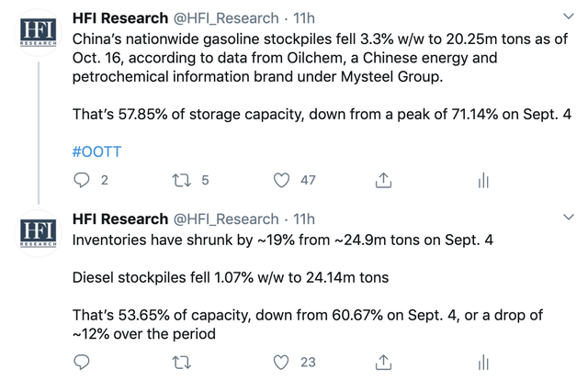This screenshot has height=380, width=588.
Task: Reply to the gasoline stockpiles tweet
Action: 82,180
